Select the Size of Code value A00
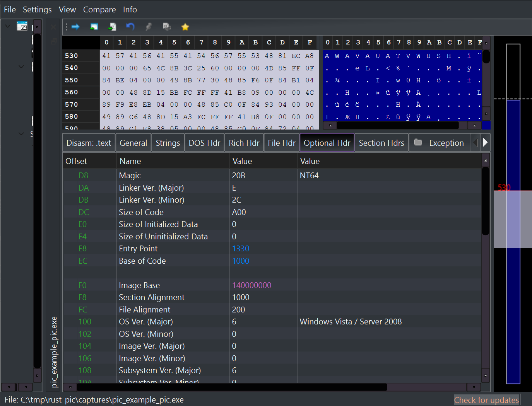The image size is (532, 406). click(239, 212)
